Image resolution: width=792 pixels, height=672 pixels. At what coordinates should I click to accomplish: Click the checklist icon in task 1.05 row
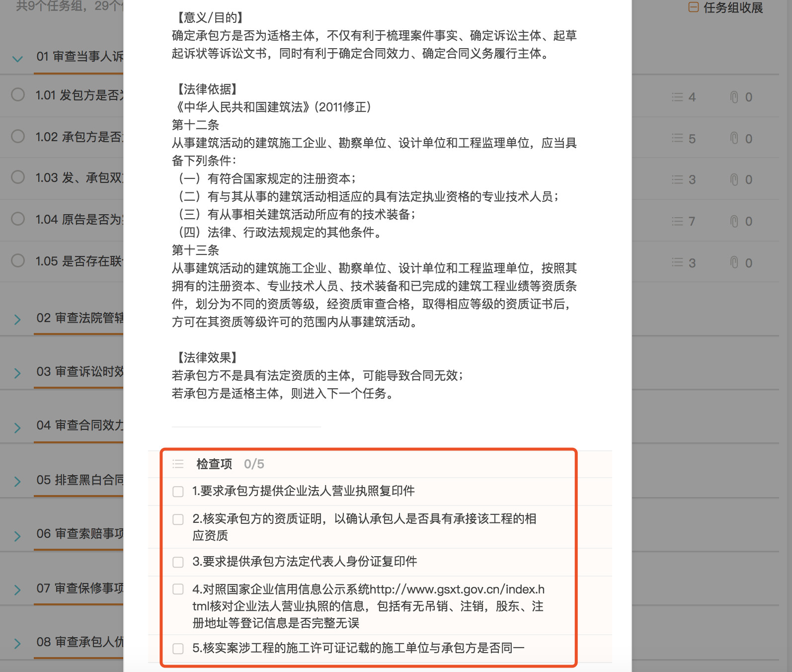(677, 262)
